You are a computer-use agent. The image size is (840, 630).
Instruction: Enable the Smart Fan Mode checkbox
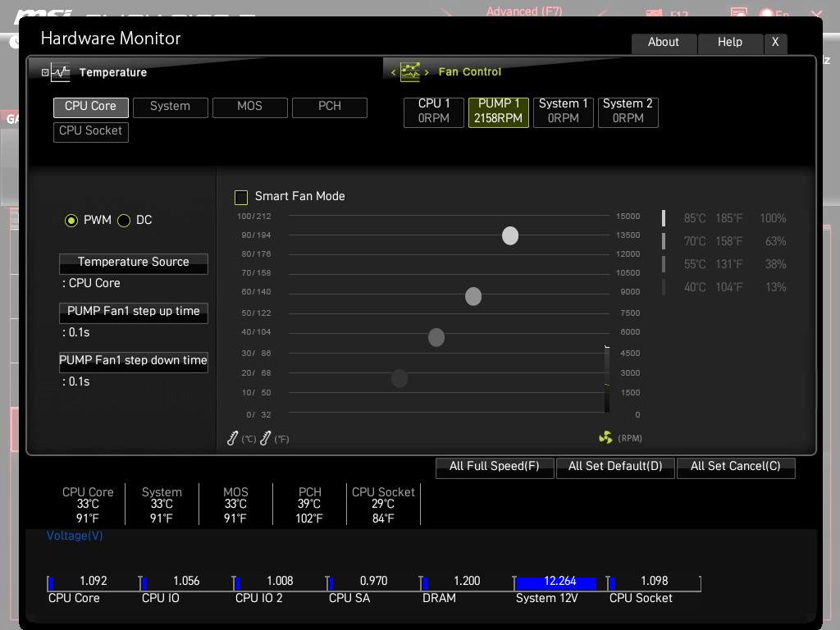pyautogui.click(x=241, y=197)
